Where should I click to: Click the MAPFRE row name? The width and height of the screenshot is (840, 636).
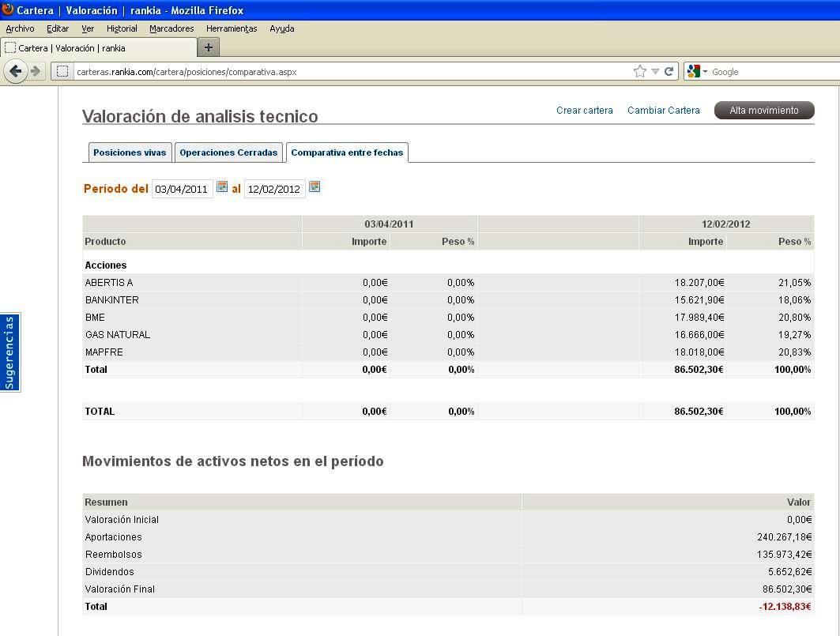[104, 352]
